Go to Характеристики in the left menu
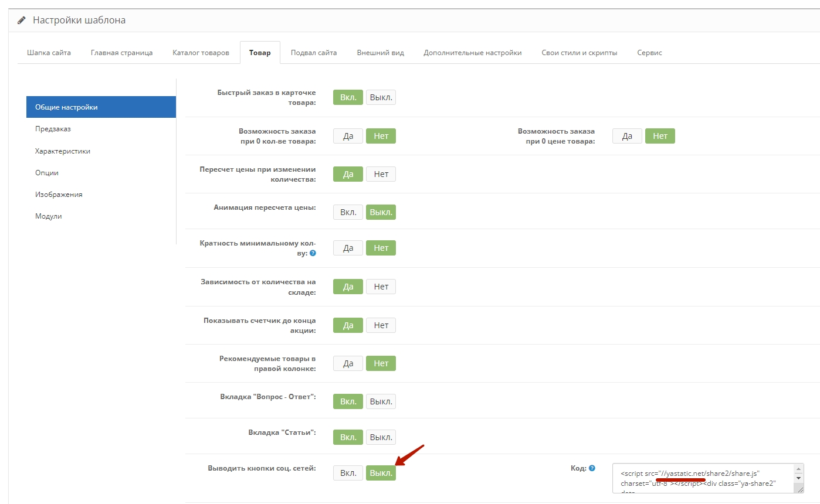This screenshot has height=504, width=820. (x=63, y=151)
